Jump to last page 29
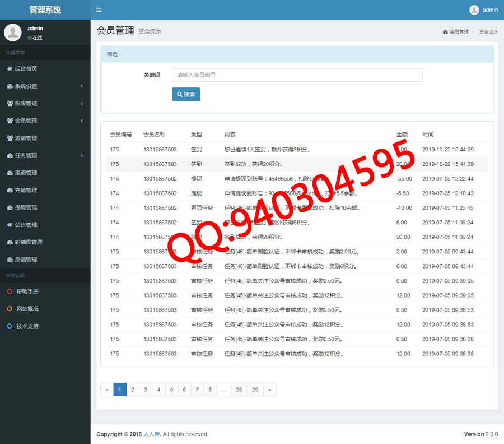The image size is (504, 444). click(255, 390)
